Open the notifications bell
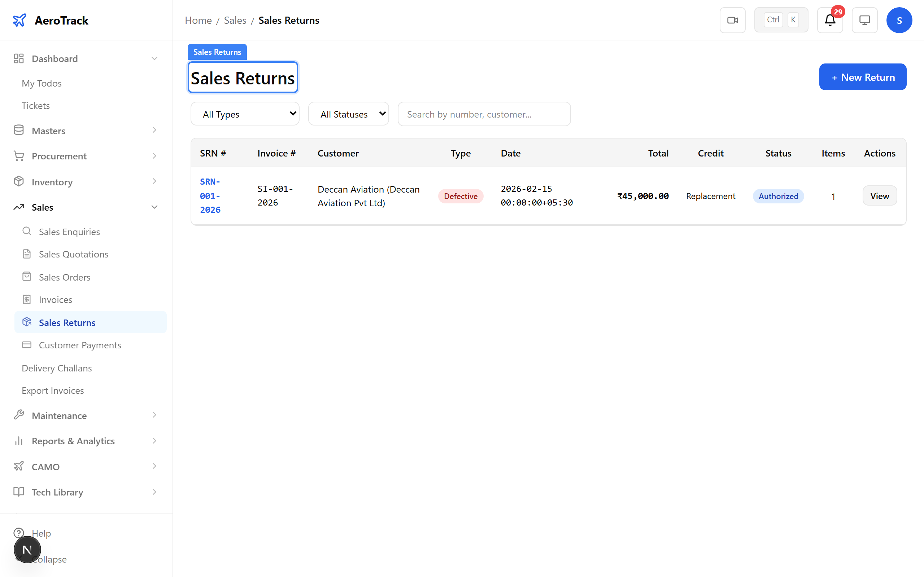 (x=830, y=20)
